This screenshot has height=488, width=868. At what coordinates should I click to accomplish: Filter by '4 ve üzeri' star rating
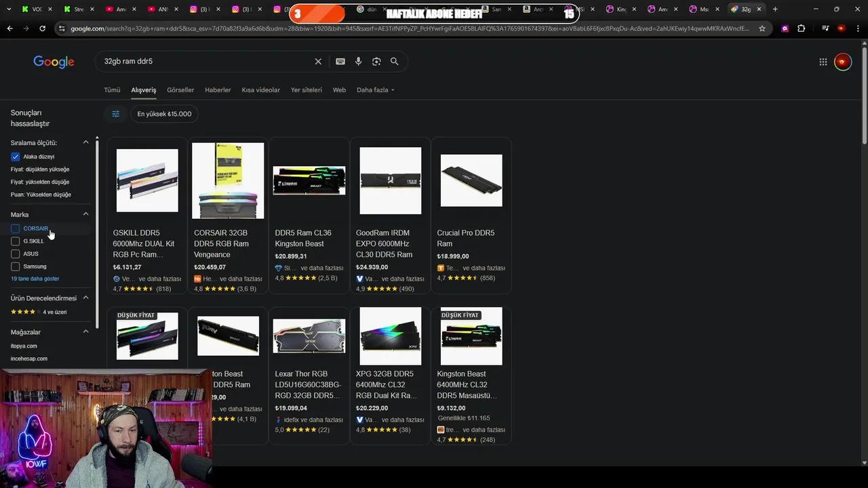[x=39, y=312]
